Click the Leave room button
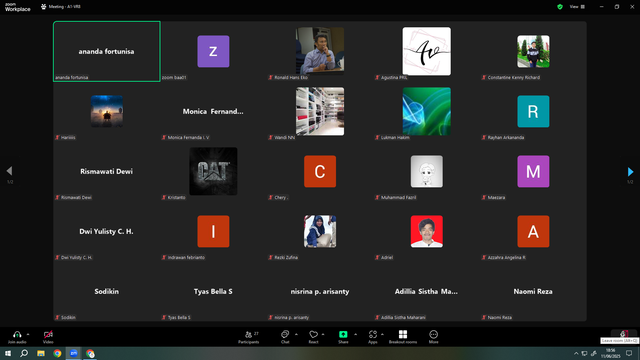This screenshot has width=640, height=360. click(x=623, y=333)
